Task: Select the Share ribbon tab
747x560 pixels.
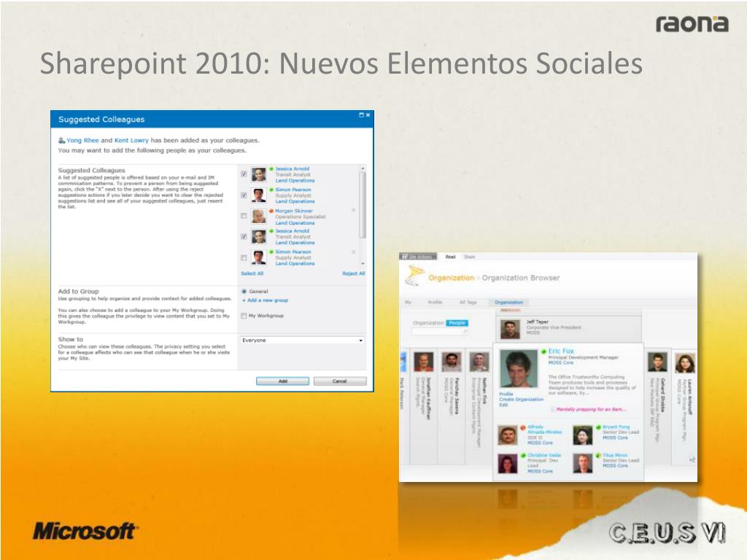Action: (x=469, y=257)
